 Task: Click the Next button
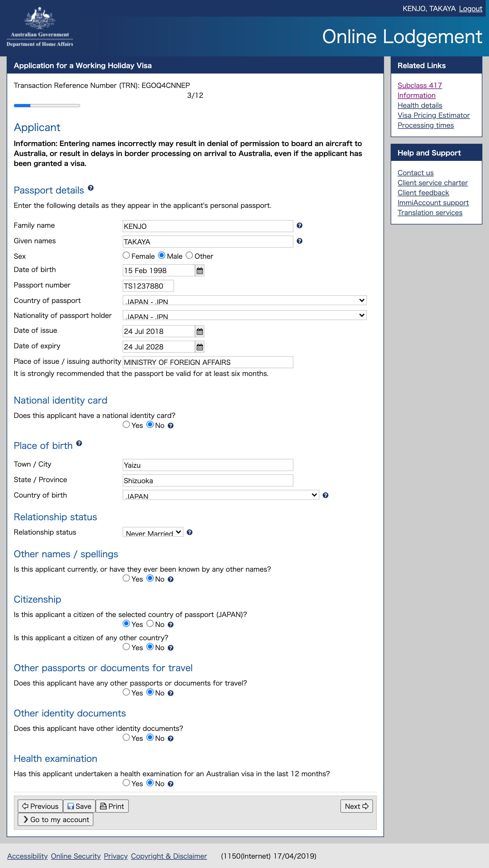(356, 806)
